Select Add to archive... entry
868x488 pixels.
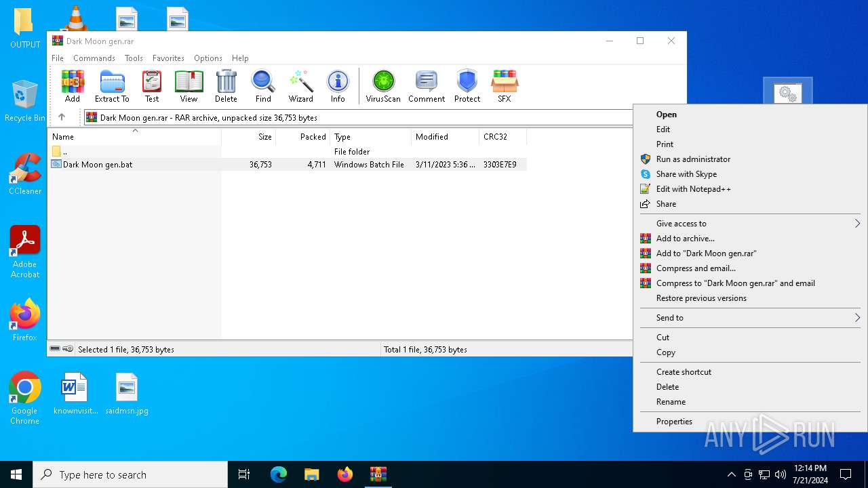pyautogui.click(x=750, y=239)
